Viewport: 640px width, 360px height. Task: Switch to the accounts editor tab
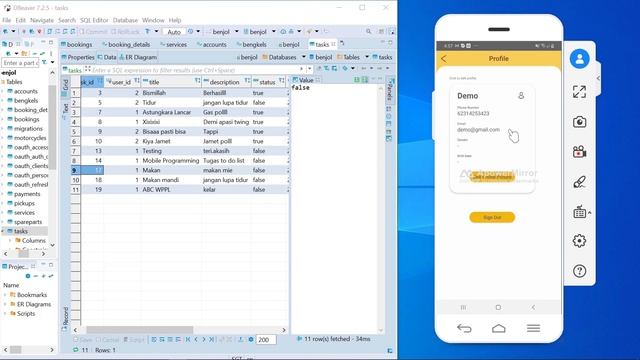(211, 44)
